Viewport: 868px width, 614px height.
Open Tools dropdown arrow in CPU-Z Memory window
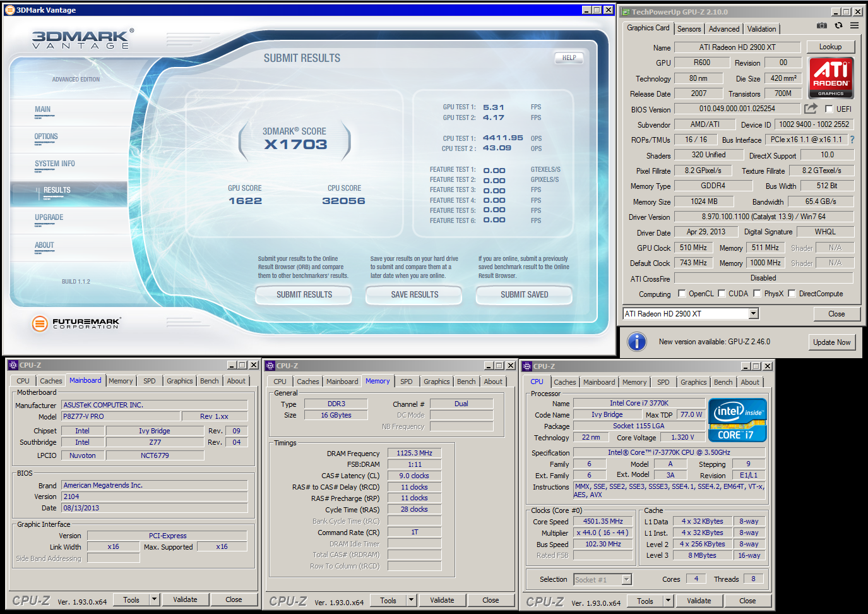coord(411,600)
